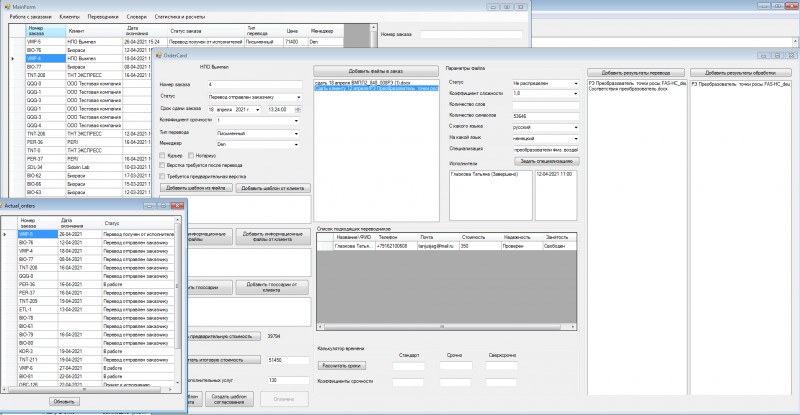
Task: Open the Менеджер dropdown
Action: pos(297,144)
